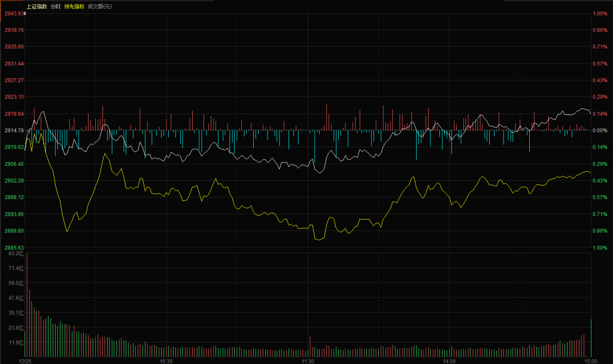The width and height of the screenshot is (613, 364).
Task: Jump to the 10:30 time marker
Action: [166, 361]
